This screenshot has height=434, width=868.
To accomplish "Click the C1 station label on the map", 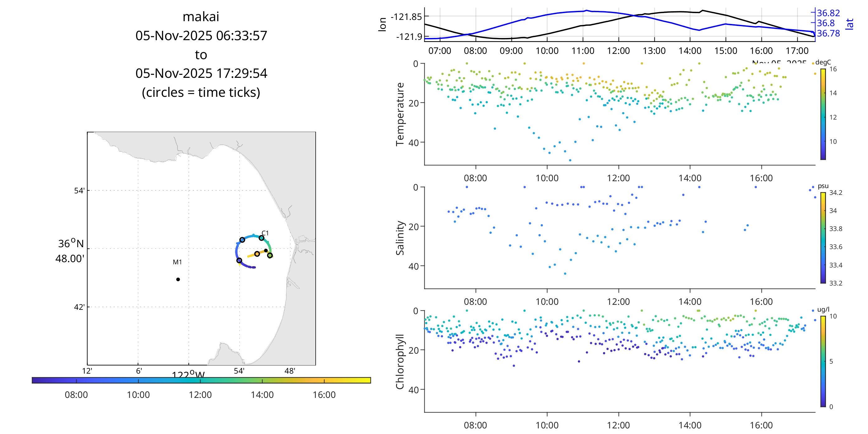I will point(265,233).
